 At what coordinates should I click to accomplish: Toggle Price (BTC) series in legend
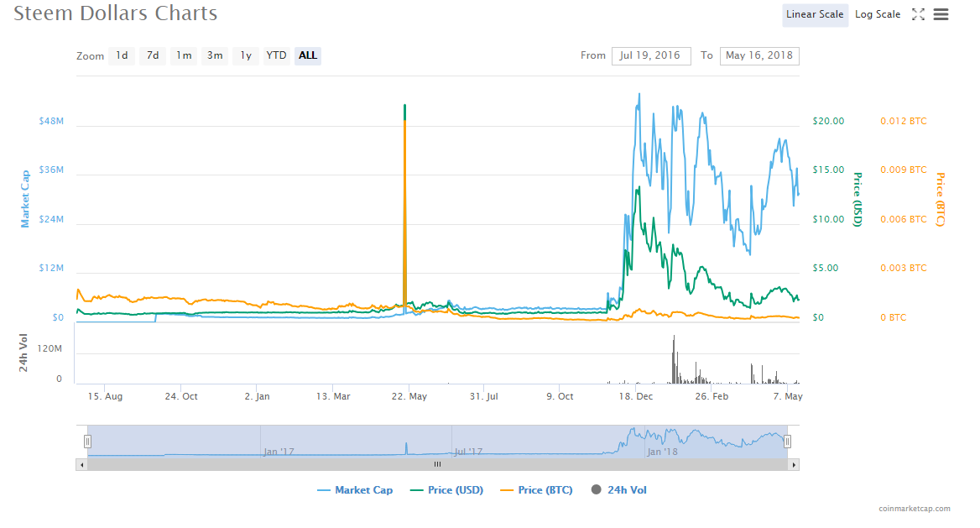[537, 490]
